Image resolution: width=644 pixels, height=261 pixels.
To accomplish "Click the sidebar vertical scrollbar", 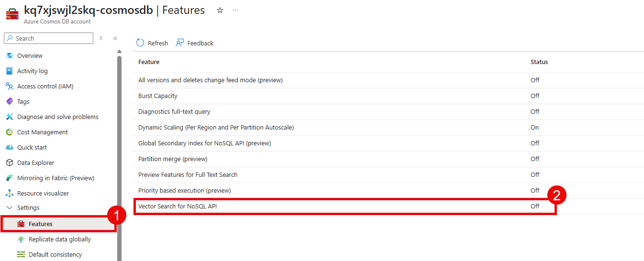I will [119, 158].
